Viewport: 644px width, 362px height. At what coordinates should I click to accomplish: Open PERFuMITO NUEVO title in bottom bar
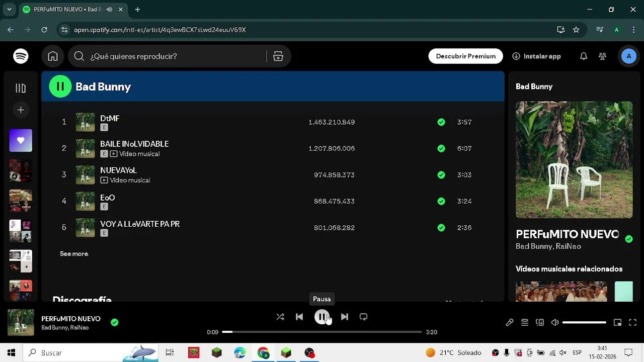(71, 319)
